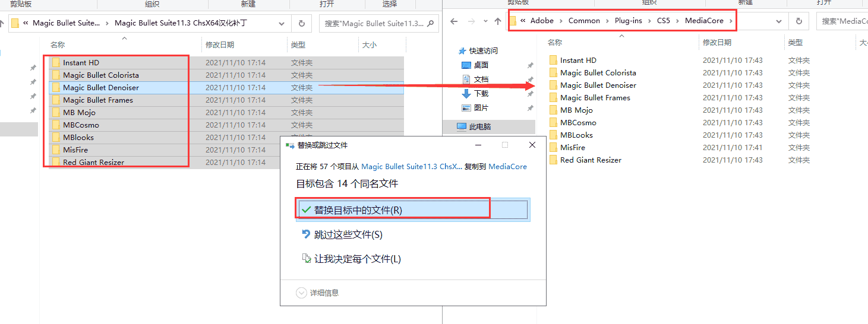Select Instant HD folder in right window

click(x=578, y=60)
